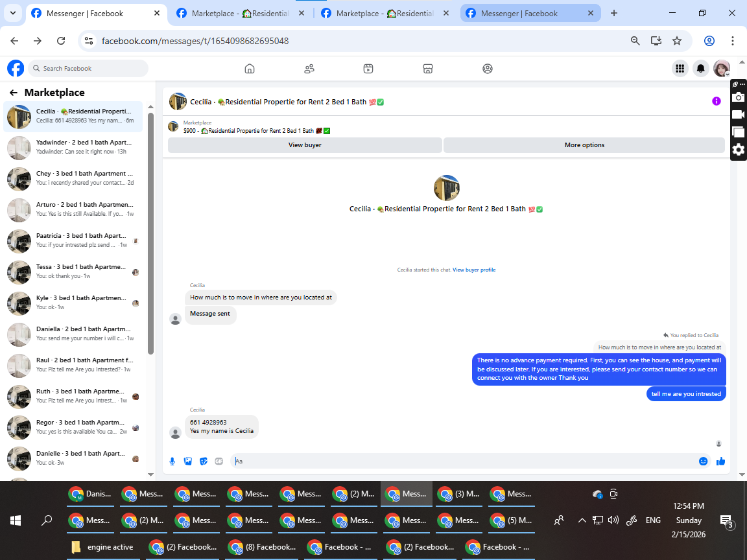Click the address bar URL
Screen dimensions: 747x560
click(x=195, y=41)
